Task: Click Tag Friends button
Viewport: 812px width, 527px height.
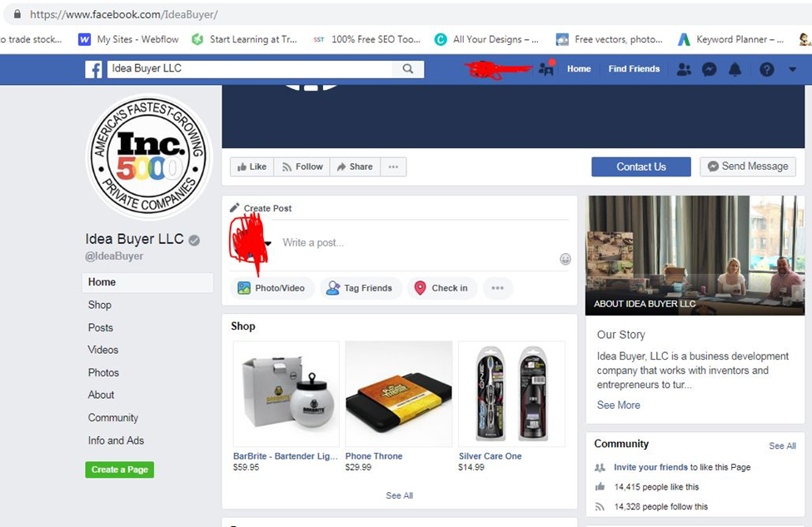Action: (361, 288)
